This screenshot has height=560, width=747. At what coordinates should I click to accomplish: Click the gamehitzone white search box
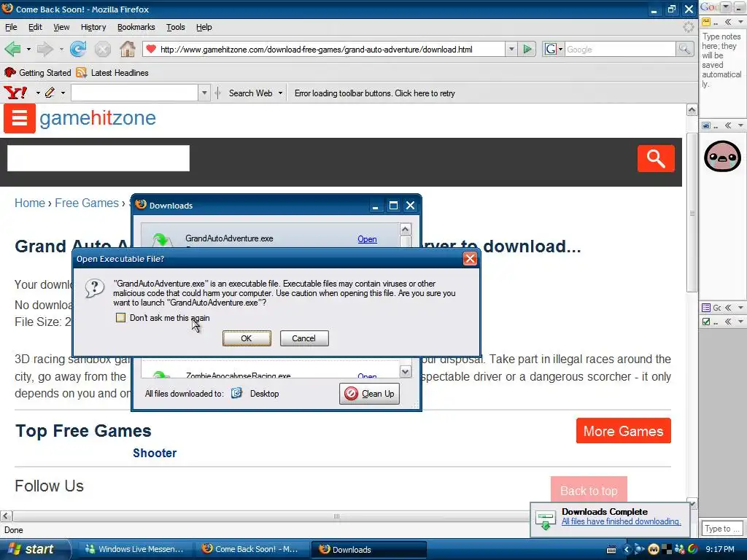tap(98, 158)
